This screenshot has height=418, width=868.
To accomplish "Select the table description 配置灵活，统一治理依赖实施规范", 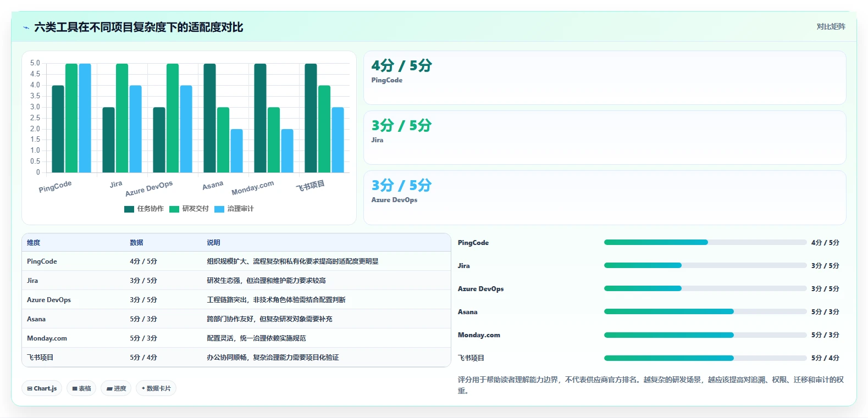I will (x=256, y=338).
